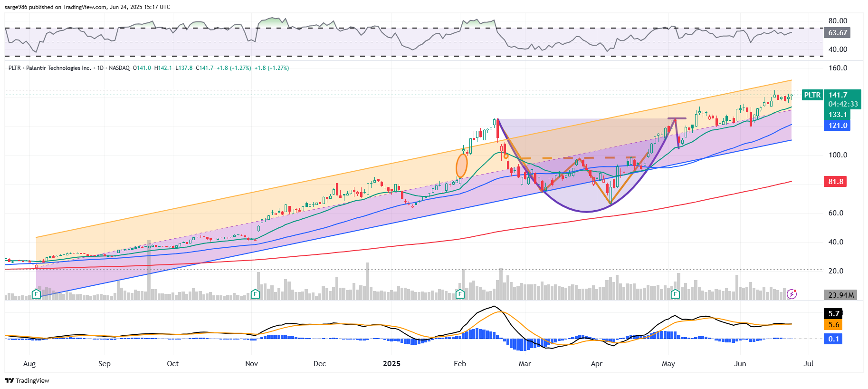Click the green 133.1 moving average label
868x389 pixels.
(x=838, y=115)
